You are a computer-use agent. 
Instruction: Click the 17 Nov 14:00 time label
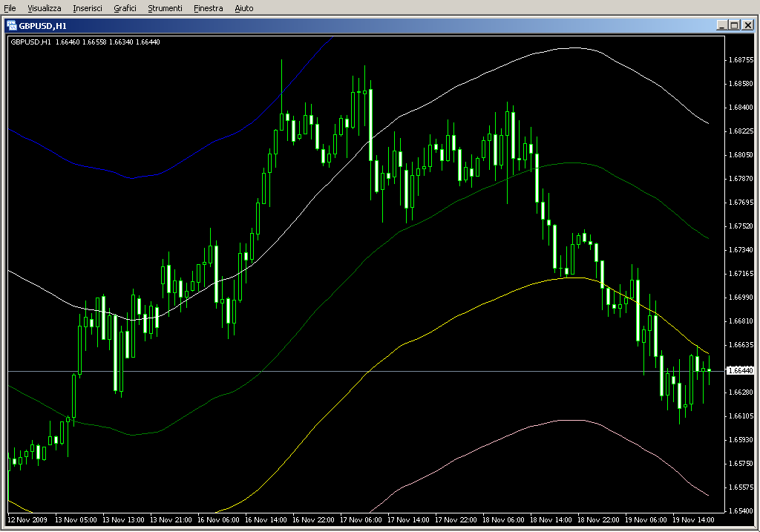pos(408,520)
